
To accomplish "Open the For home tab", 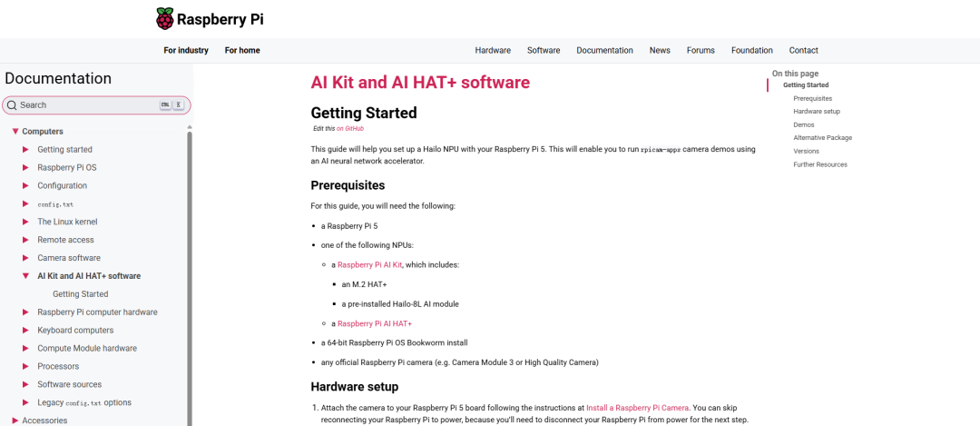I will 242,51.
